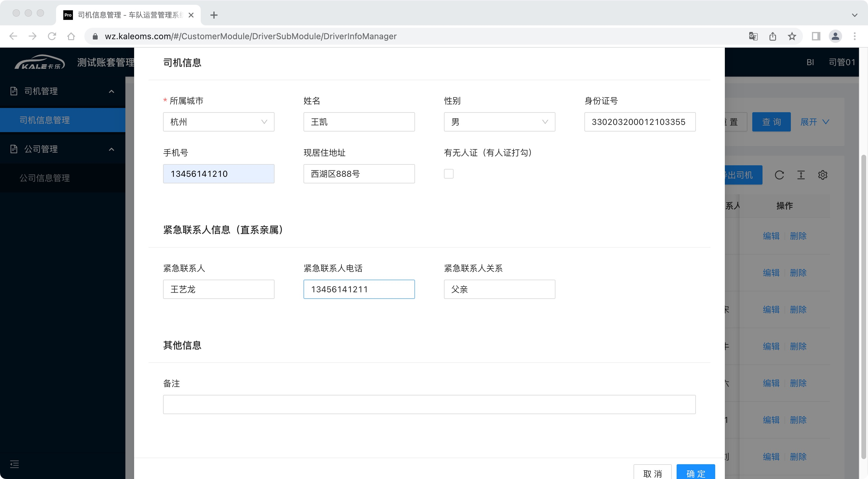Image resolution: width=868 pixels, height=479 pixels.
Task: Open the 公司管理 sidebar menu
Action: pos(63,149)
